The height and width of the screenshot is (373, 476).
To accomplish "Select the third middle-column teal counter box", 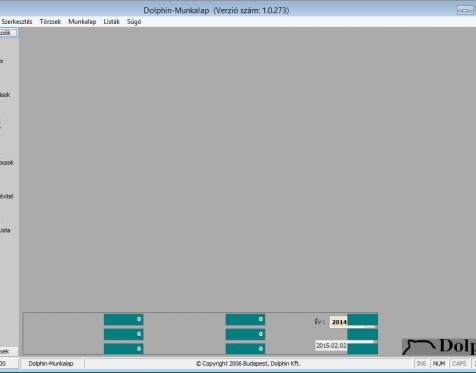I will 245,349.
